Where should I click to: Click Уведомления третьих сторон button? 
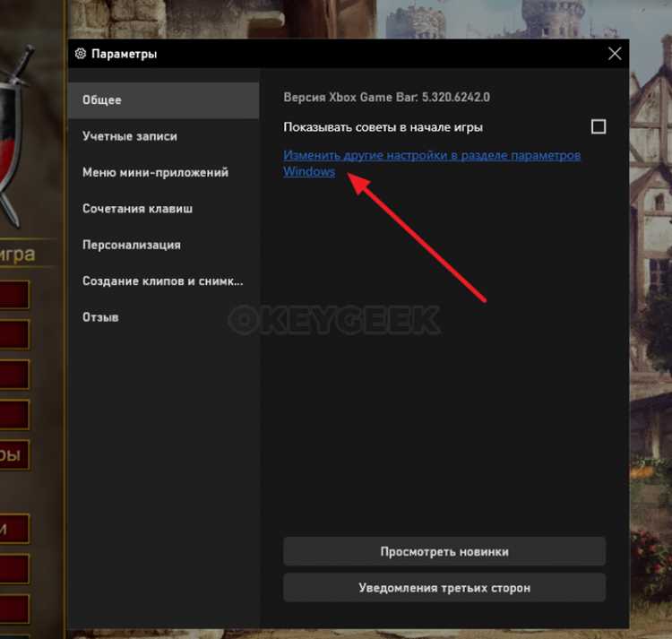coord(444,588)
